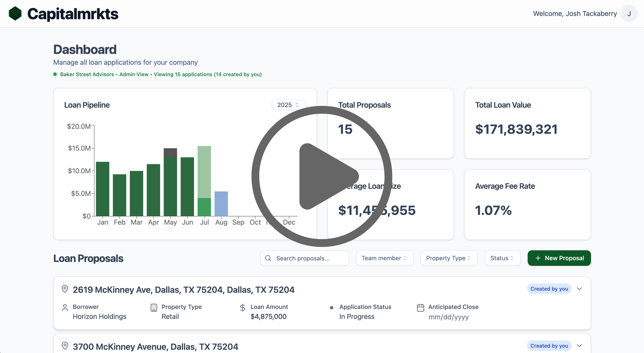
Task: Click the green status dot by Baker Street Advisors
Action: [55, 74]
